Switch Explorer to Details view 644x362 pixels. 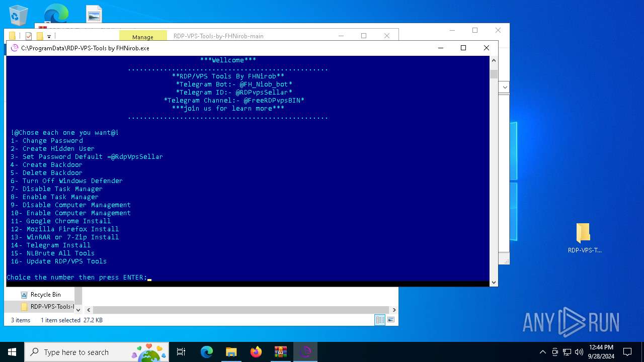pyautogui.click(x=380, y=320)
